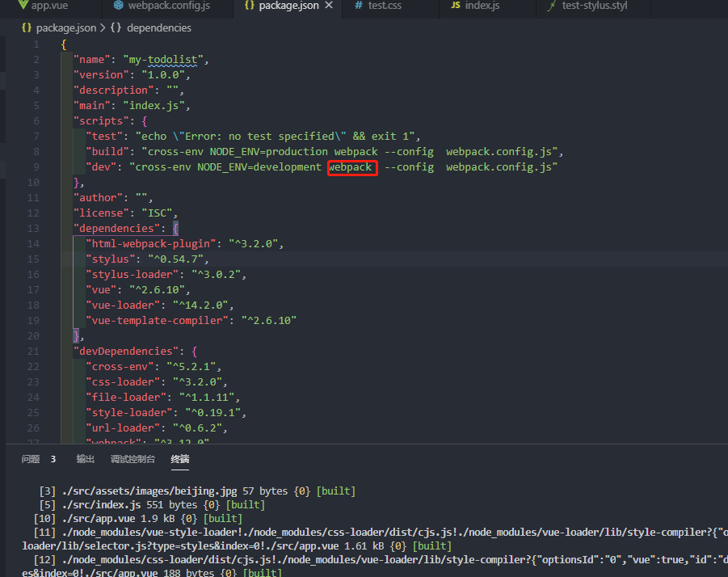
Task: Switch to the index.js tab
Action: point(483,7)
